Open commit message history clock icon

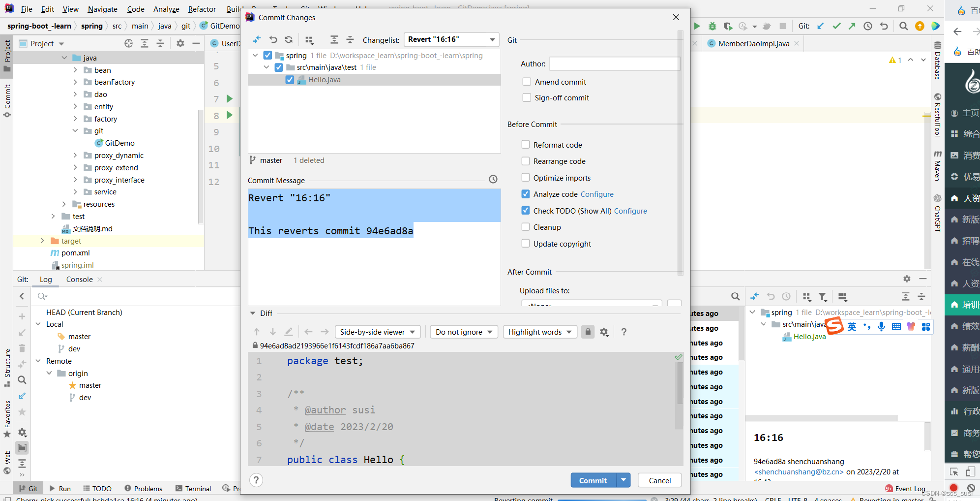[493, 180]
